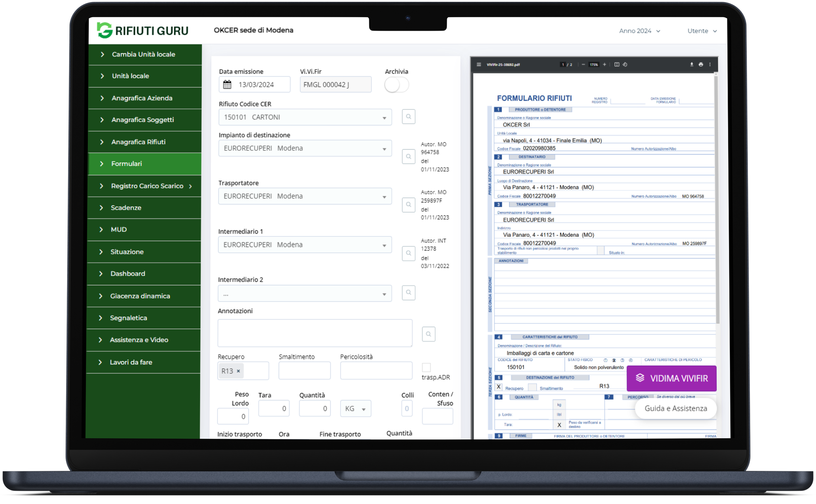The height and width of the screenshot is (504, 816).
Task: Print the formulario PDF
Action: click(x=701, y=65)
